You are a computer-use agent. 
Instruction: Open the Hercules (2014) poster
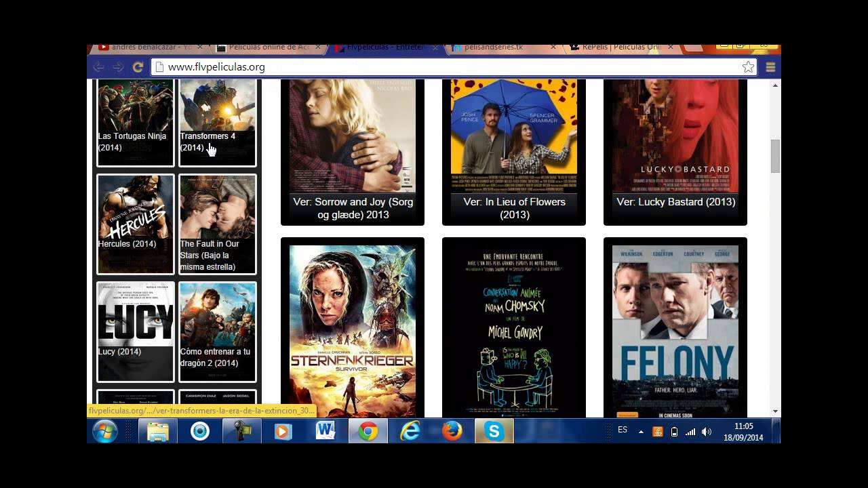(x=136, y=224)
